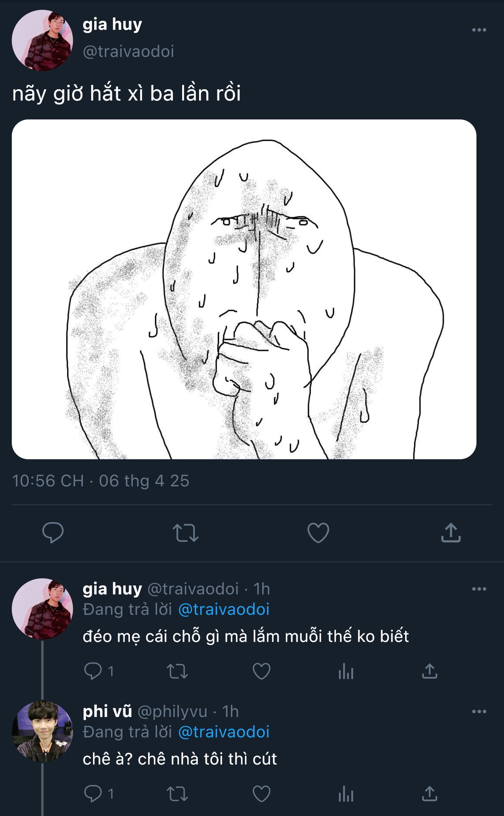Viewport: 504px width, 816px height.
Task: Reply to the main tweet
Action: coord(53,533)
